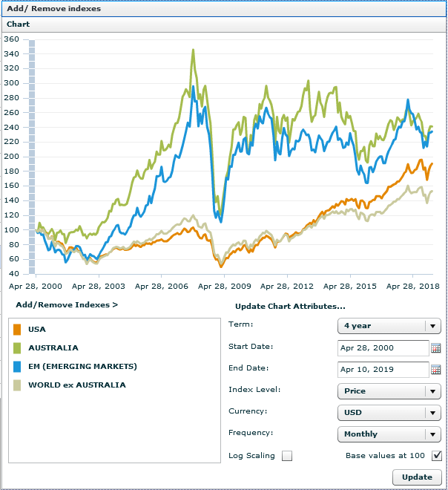Expand the Add/ Remove indexes panel header

224,9
